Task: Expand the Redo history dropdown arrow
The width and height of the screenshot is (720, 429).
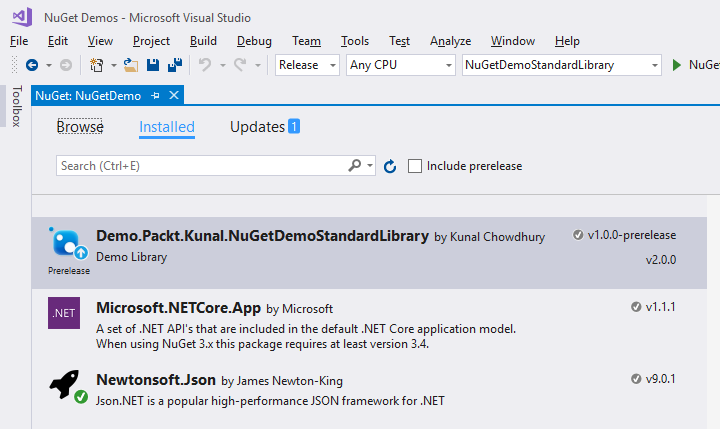Action: click(x=258, y=66)
